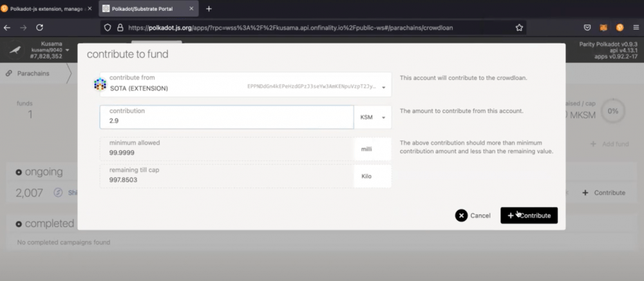Expand the contribute from account dropdown
Screen dimensions: 644x281
(x=384, y=88)
